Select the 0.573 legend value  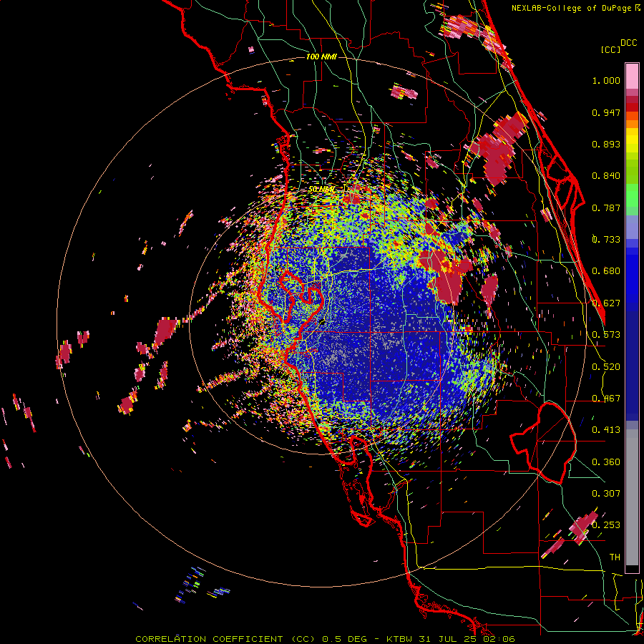[x=606, y=335]
